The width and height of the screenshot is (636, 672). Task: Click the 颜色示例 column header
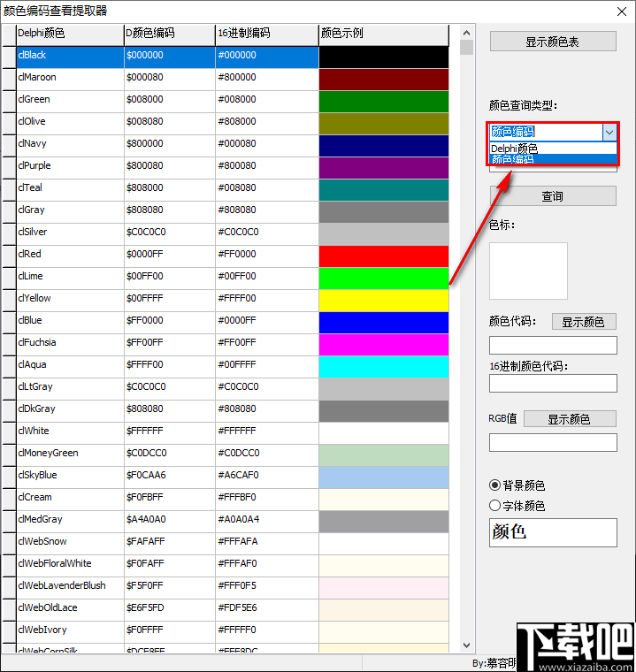pyautogui.click(x=384, y=34)
